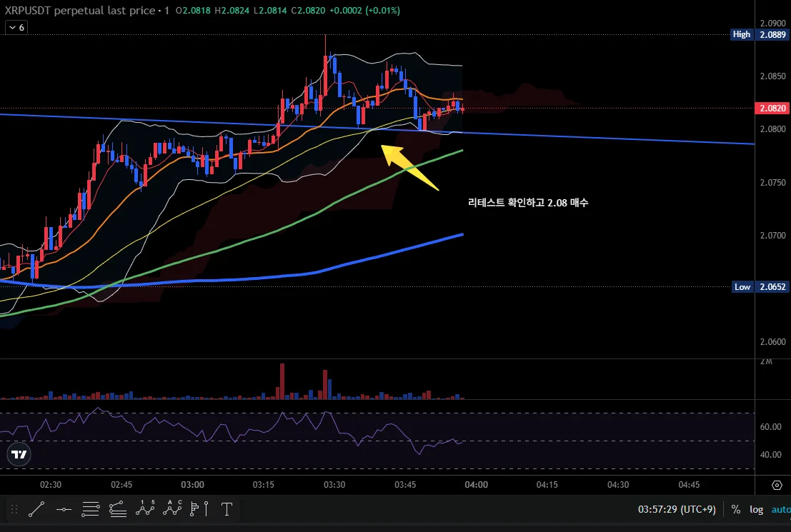
Task: Click the 2.0600 price axis label
Action: pyautogui.click(x=773, y=342)
